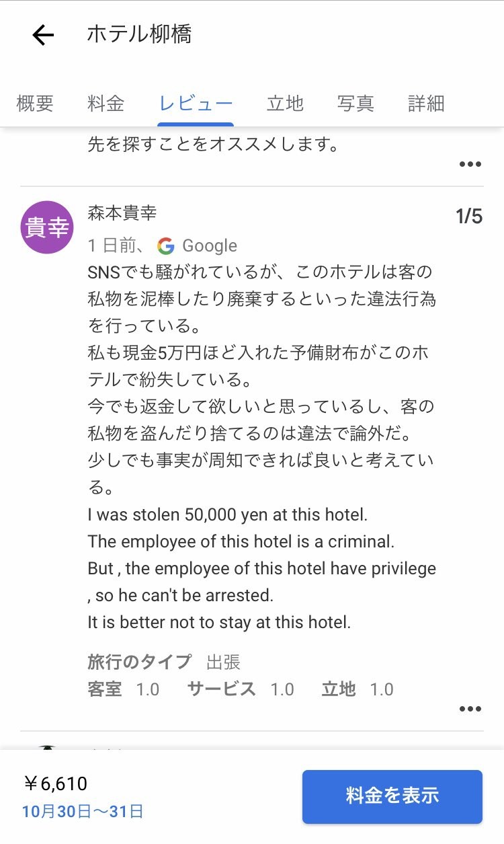Viewport: 504px width, 844px height.
Task: Click reviewer name 森本貴幸
Action: point(122,213)
